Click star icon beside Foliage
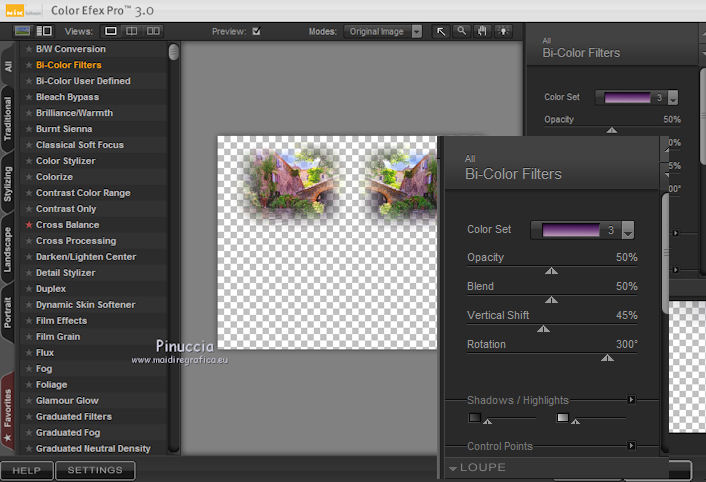 (x=29, y=384)
